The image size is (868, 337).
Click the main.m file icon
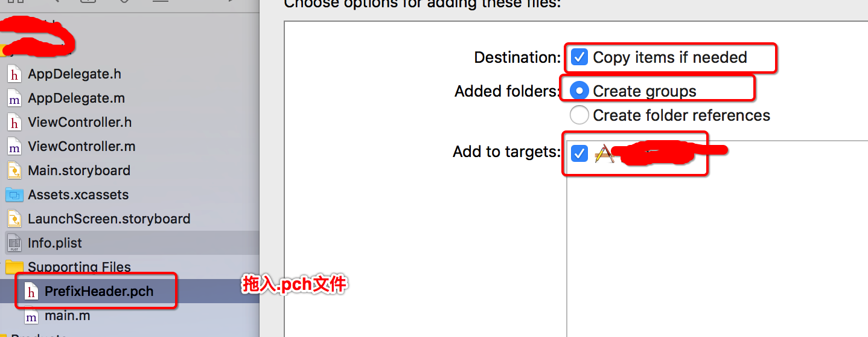pyautogui.click(x=31, y=316)
